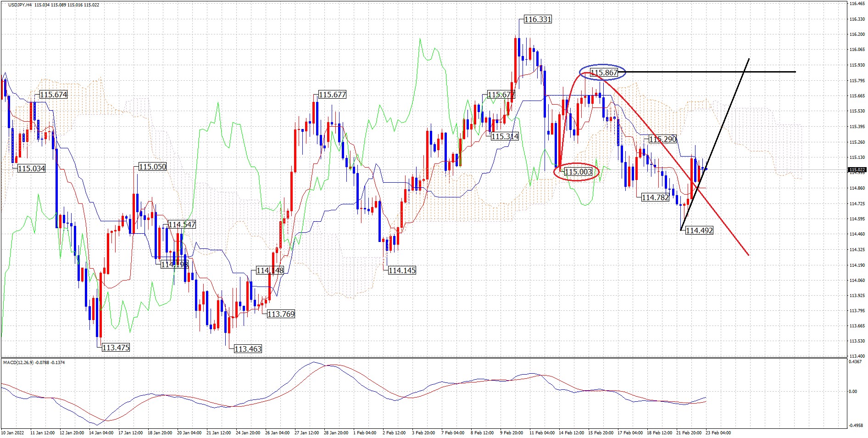Click 113.795 on the price axis
This screenshot has width=868, height=438.
(x=857, y=311)
